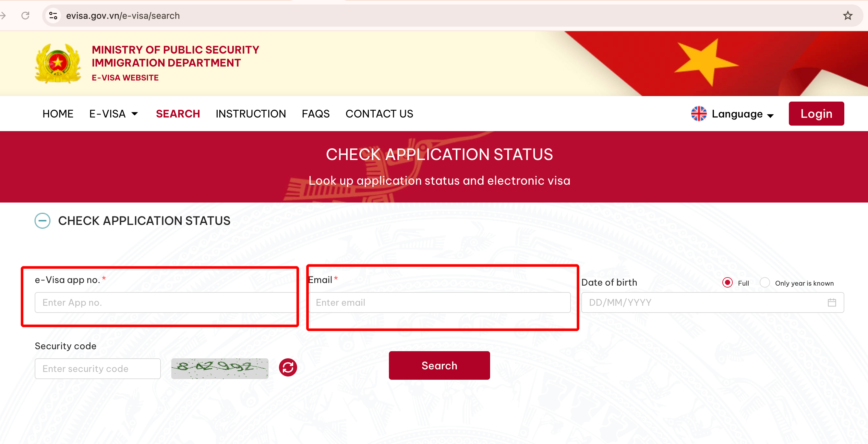Open site information icon in address bar
Image resolution: width=868 pixels, height=444 pixels.
(53, 16)
